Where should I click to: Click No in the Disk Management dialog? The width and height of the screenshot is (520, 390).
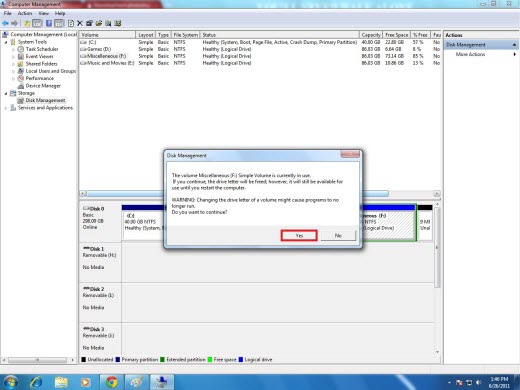[x=338, y=236]
